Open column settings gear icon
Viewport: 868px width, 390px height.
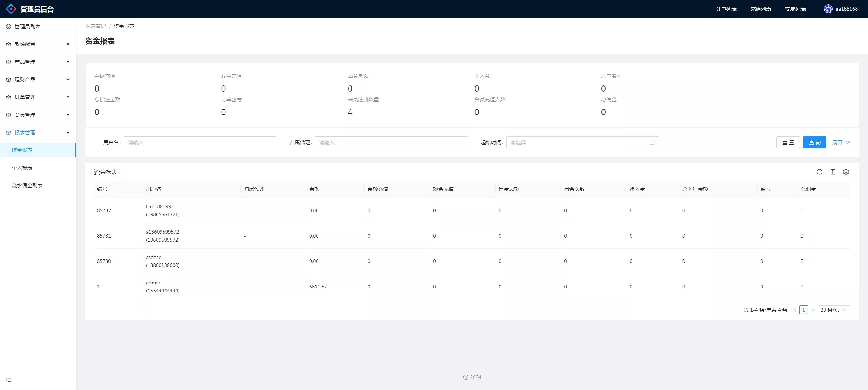[846, 172]
